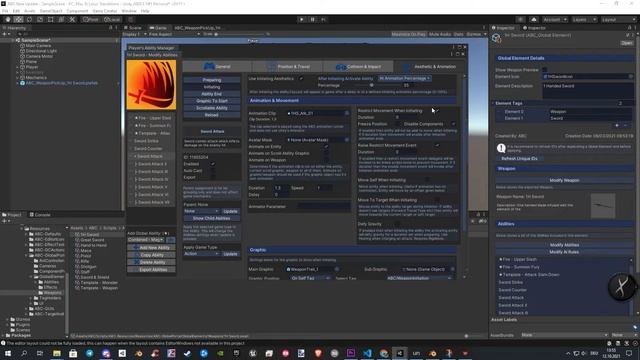Open the Window menu

pyautogui.click(x=129, y=11)
